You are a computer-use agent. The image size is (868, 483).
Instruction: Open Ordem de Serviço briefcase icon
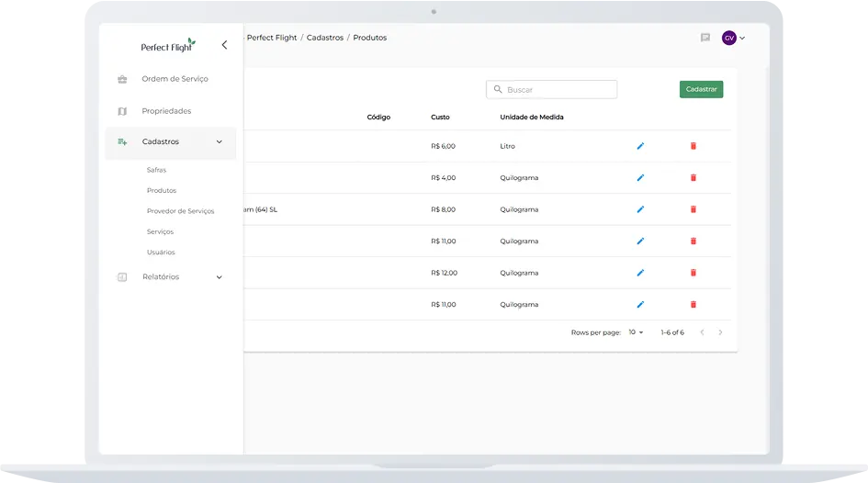[122, 79]
